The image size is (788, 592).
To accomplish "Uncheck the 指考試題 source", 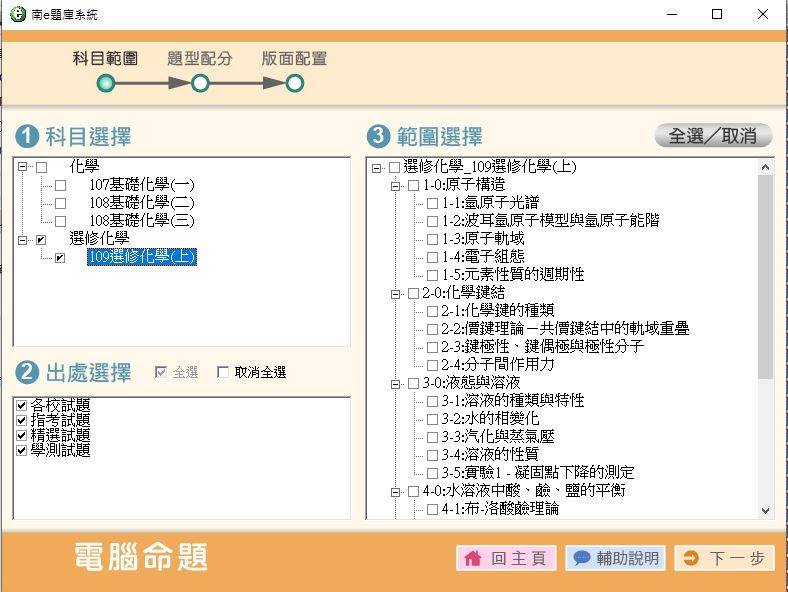I will click(21, 420).
